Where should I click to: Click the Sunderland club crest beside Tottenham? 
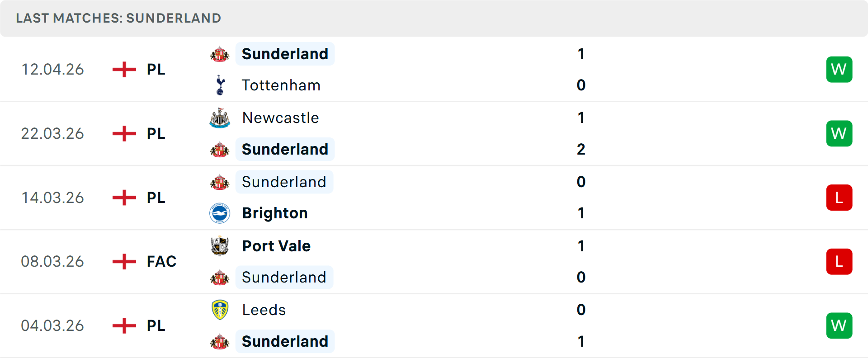click(220, 54)
